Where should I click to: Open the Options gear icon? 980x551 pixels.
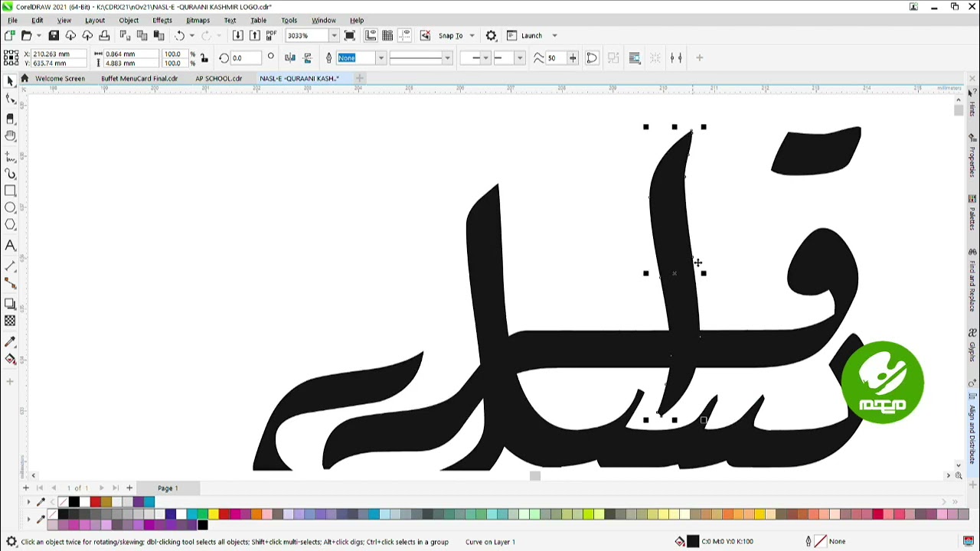point(492,35)
